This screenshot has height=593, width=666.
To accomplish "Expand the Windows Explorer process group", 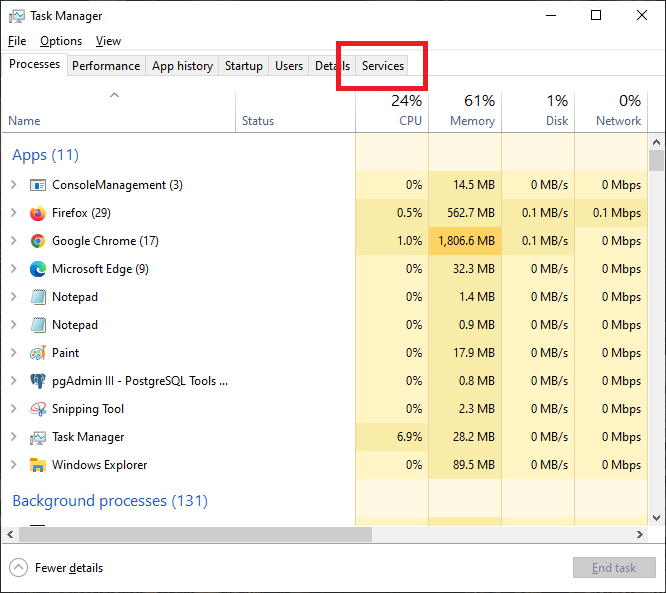I will pos(13,465).
